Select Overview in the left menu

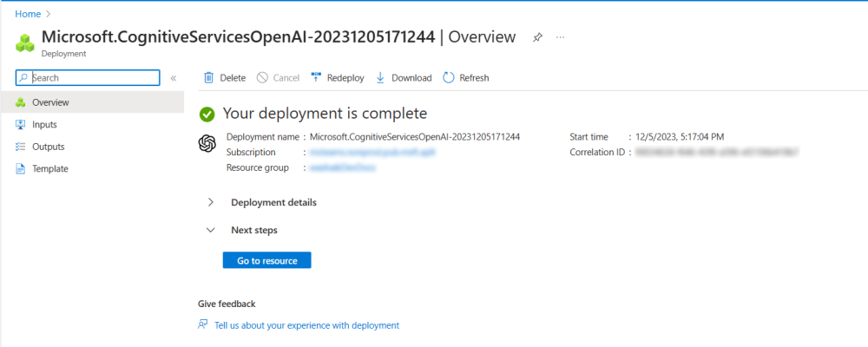click(x=92, y=102)
